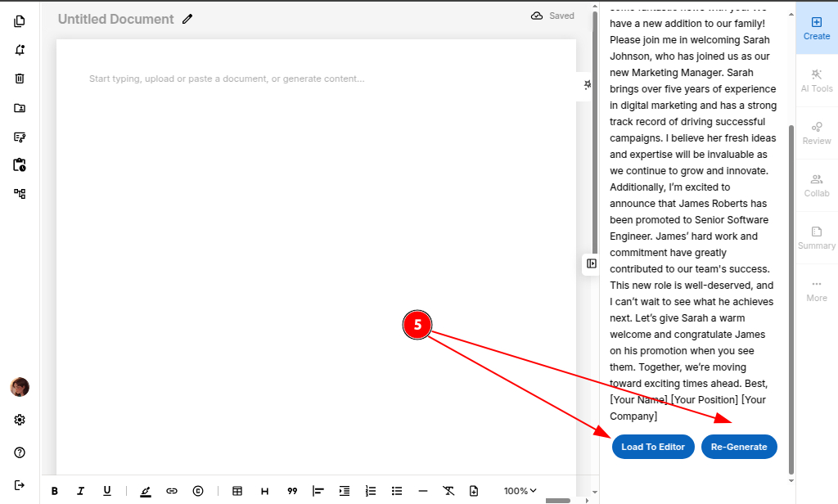Open the Summary tab
The width and height of the screenshot is (838, 504).
coord(817,237)
